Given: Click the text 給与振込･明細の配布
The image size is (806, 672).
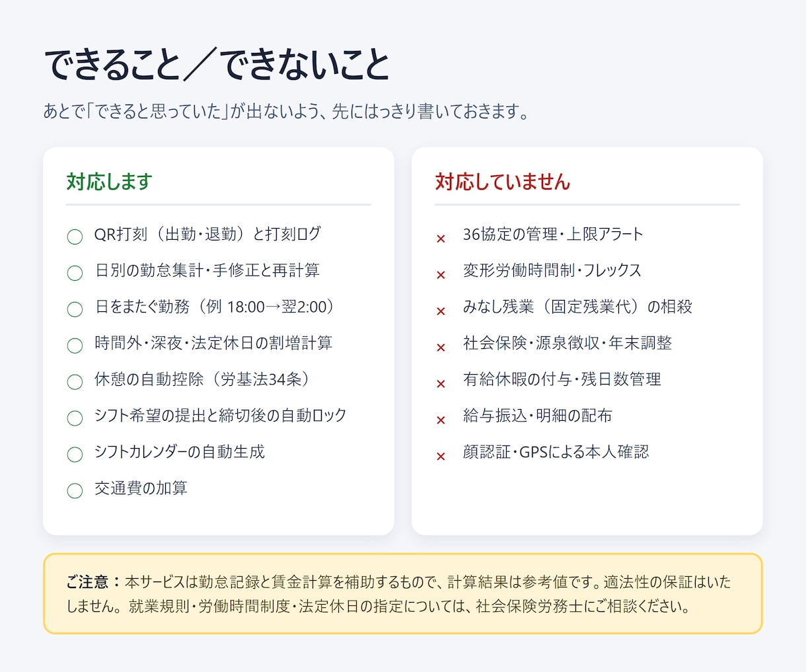Looking at the screenshot, I should 538,416.
